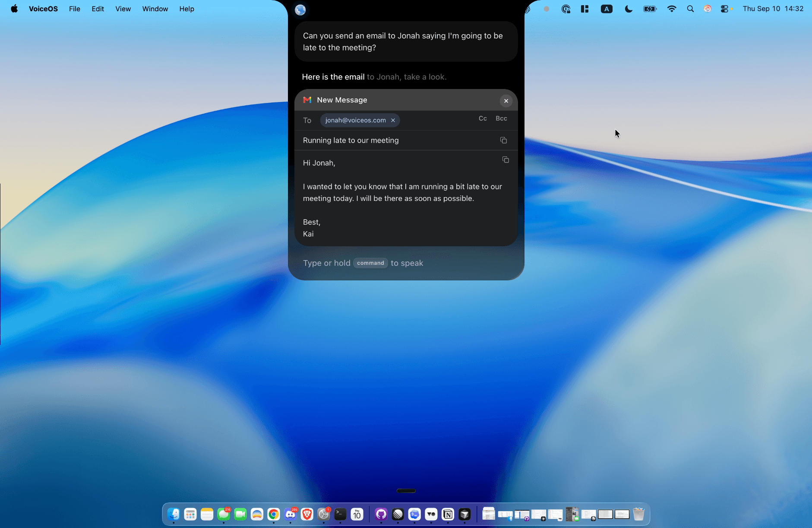The image size is (812, 528).
Task: Toggle Focus mode via moon icon
Action: (x=629, y=9)
